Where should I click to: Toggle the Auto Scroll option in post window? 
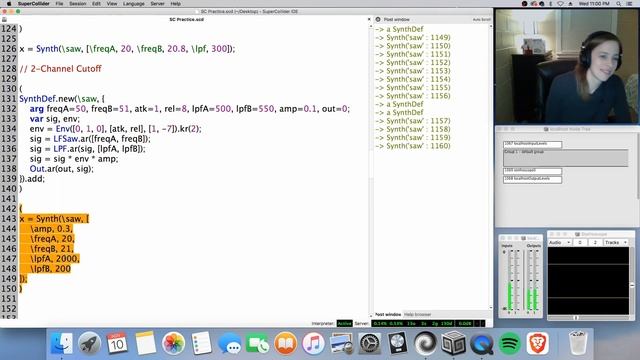pyautogui.click(x=481, y=20)
